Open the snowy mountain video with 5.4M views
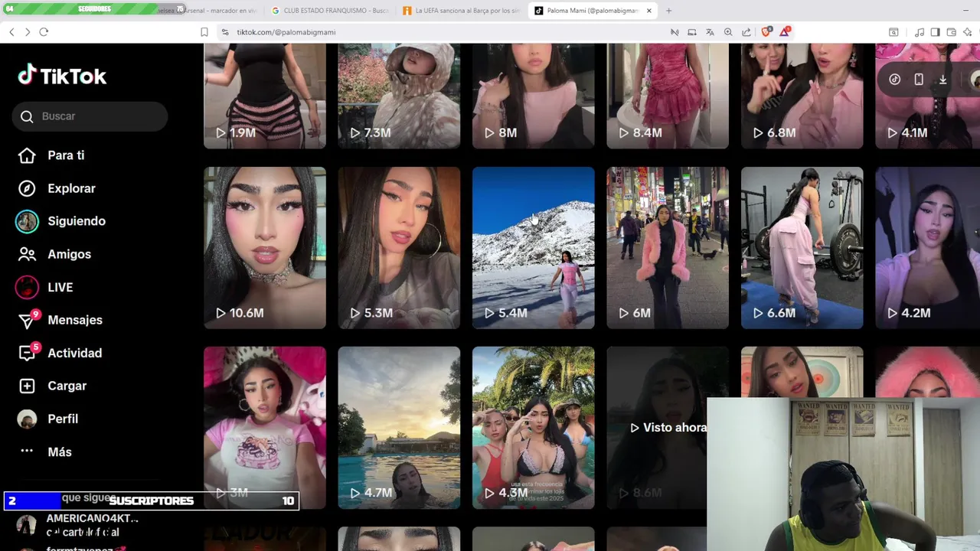980x551 pixels. pos(534,248)
